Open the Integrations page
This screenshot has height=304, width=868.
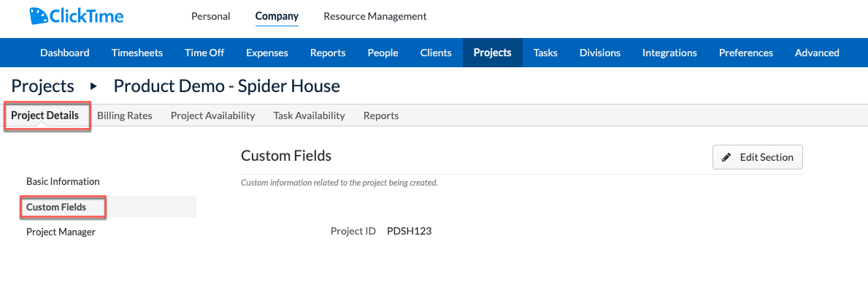(x=669, y=53)
